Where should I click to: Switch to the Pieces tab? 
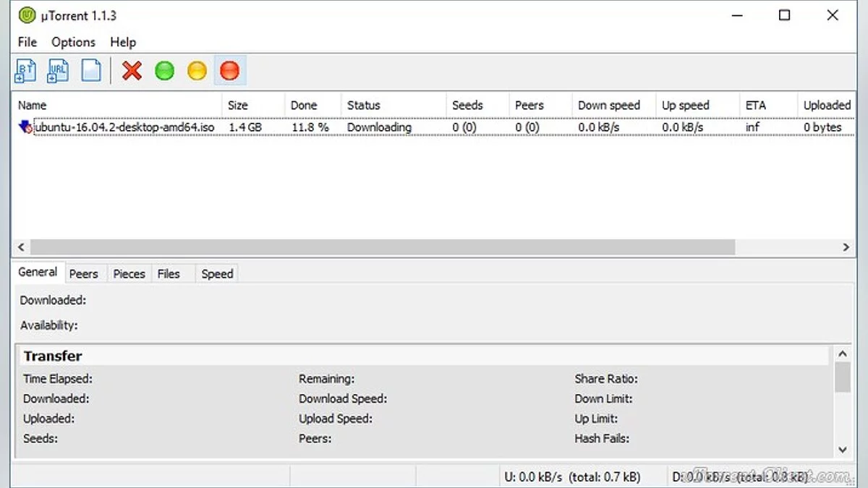pos(129,274)
